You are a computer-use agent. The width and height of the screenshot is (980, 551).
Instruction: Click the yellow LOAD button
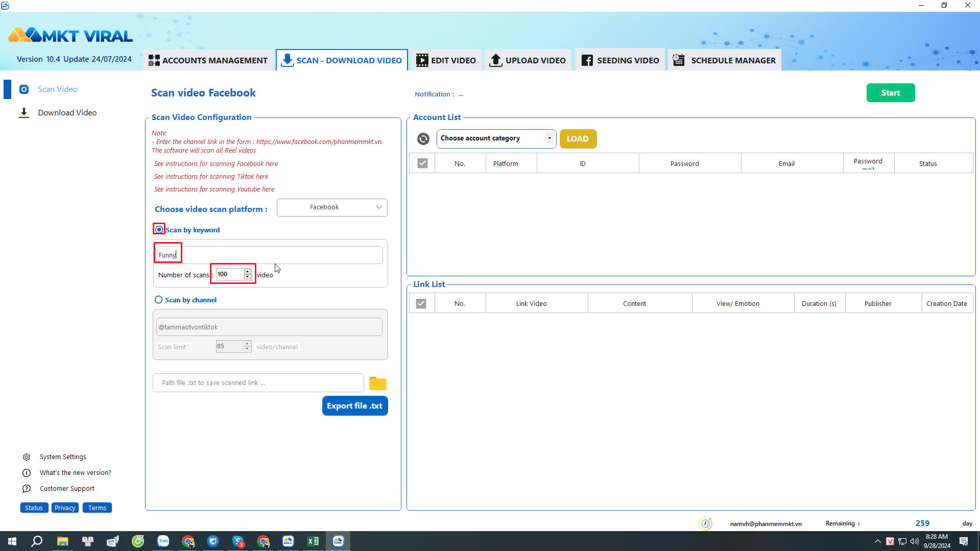578,139
